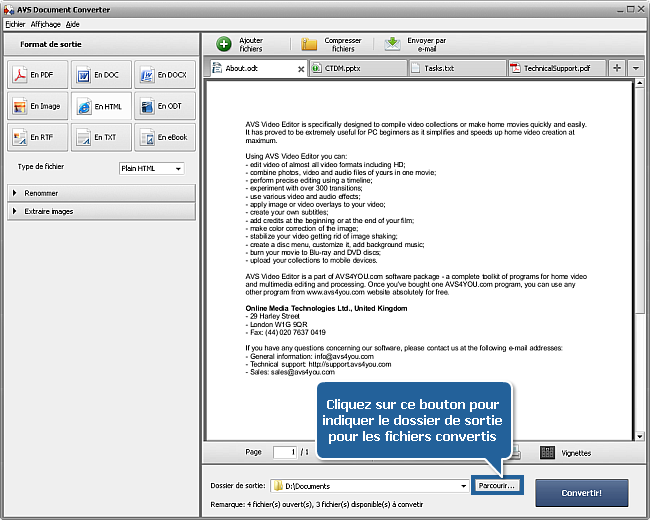Open the Aide menu
Screen dimensions: 650x520
tap(73, 24)
